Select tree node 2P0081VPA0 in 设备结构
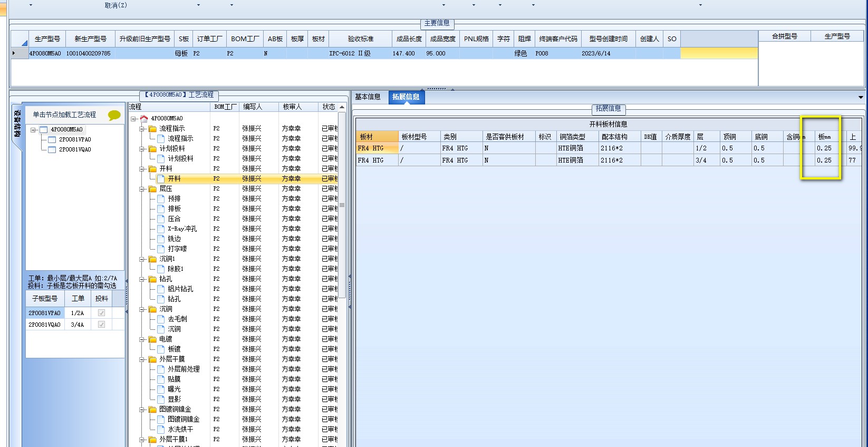This screenshot has height=447, width=868. [75, 140]
